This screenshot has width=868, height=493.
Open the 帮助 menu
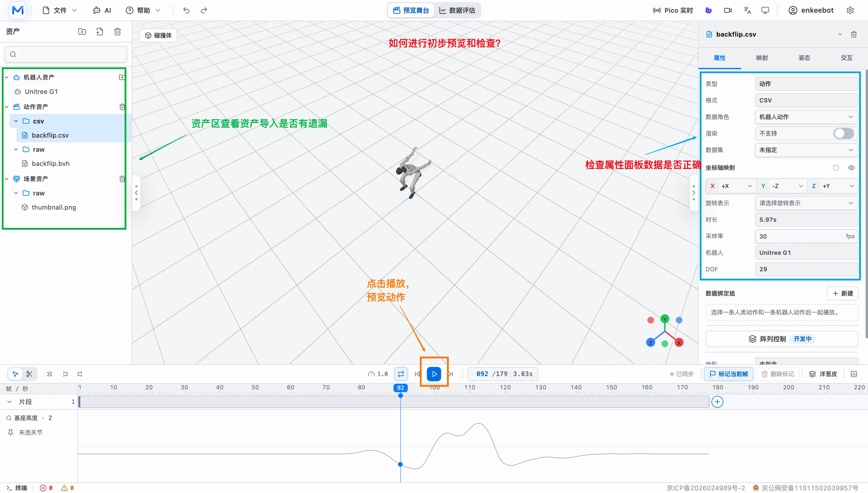[143, 11]
